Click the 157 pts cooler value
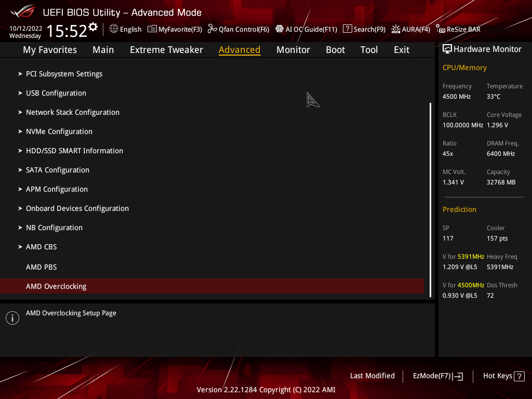 (497, 238)
